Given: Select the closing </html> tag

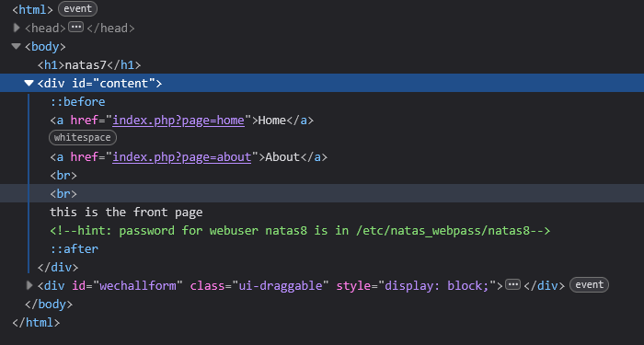Looking at the screenshot, I should (36, 323).
